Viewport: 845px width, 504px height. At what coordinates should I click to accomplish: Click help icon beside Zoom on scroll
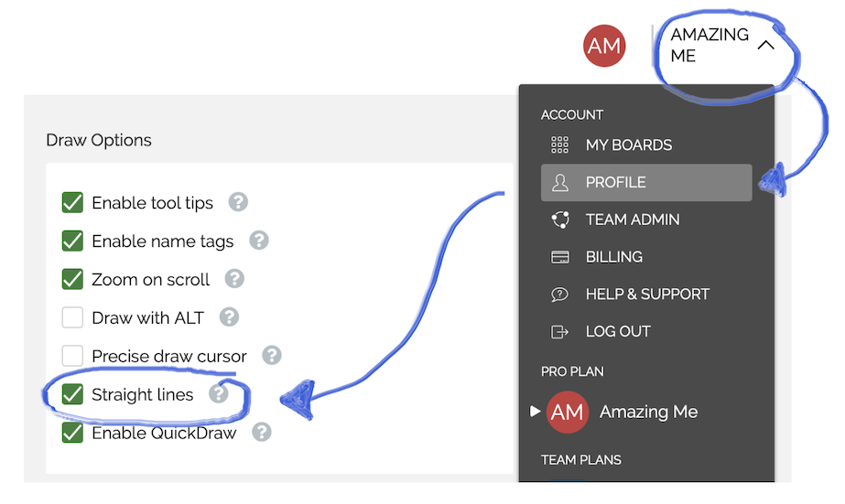tap(234, 279)
